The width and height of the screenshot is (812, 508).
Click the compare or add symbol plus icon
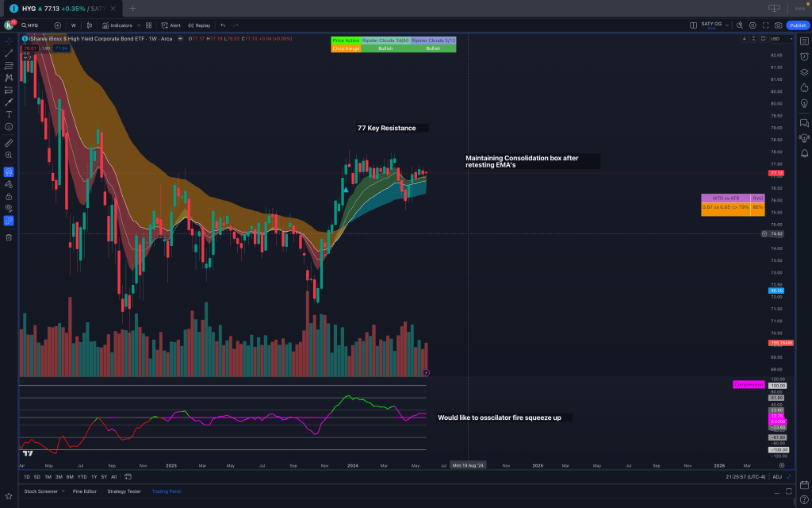57,25
